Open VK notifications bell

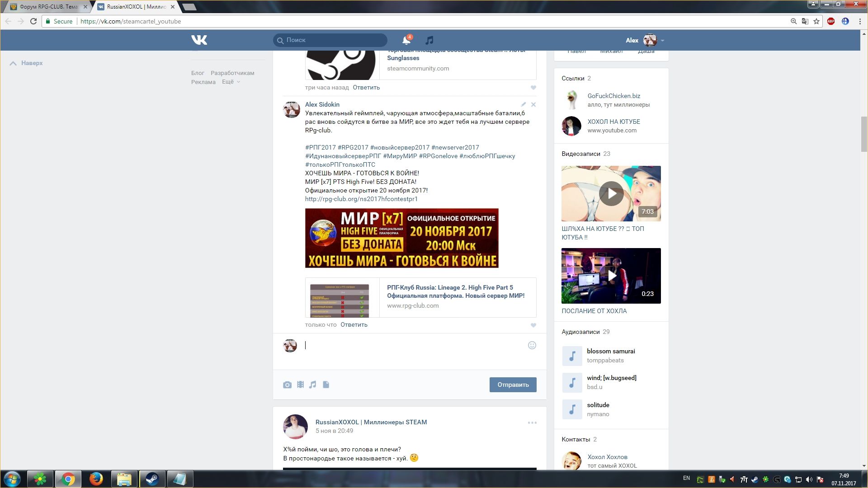(x=406, y=40)
